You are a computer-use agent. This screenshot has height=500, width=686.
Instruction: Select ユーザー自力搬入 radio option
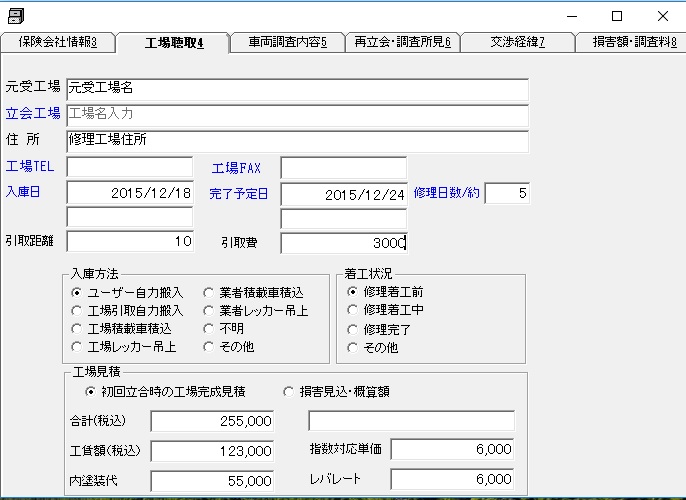pos(77,293)
